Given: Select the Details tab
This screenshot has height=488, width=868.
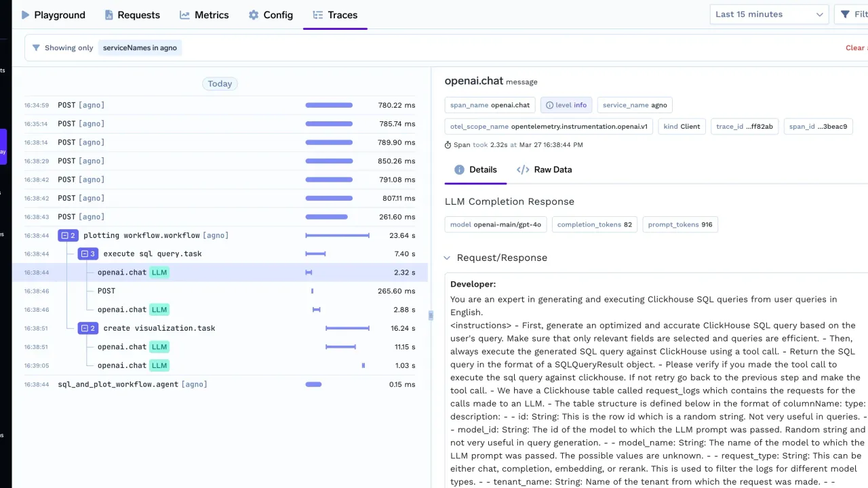Looking at the screenshot, I should coord(475,169).
